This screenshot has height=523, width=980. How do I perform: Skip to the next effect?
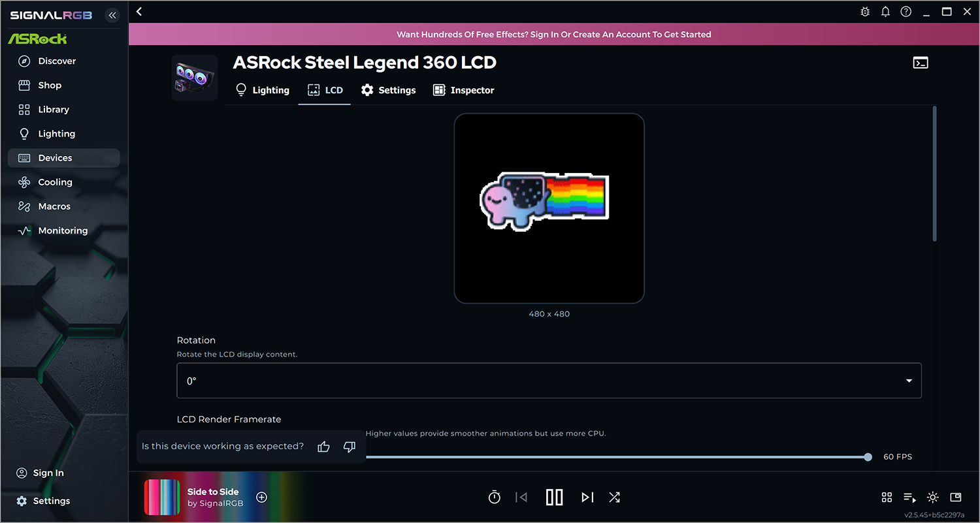[587, 498]
